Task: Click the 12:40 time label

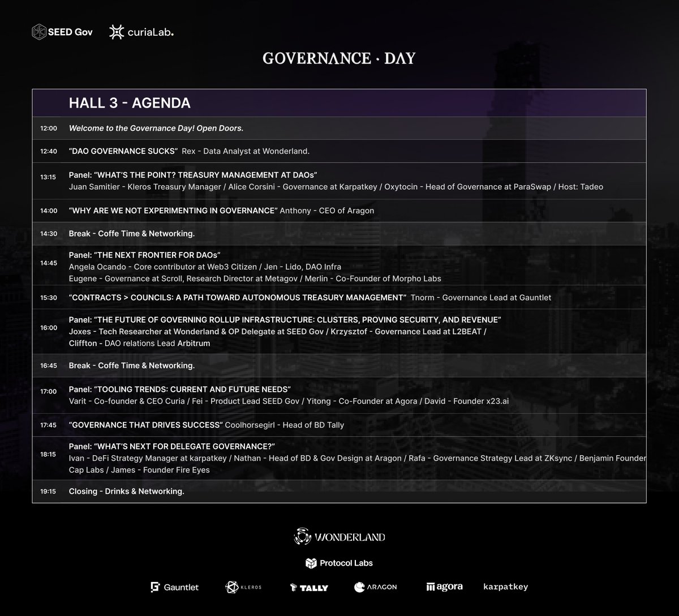Action: pos(49,151)
